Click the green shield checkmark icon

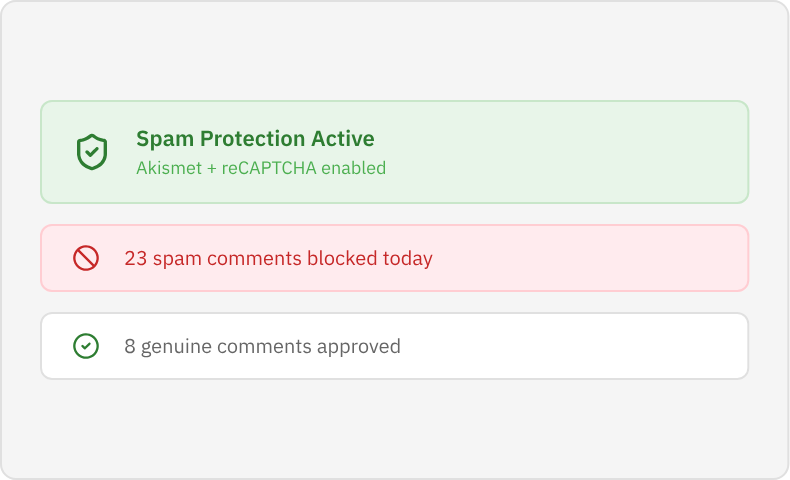(x=92, y=152)
